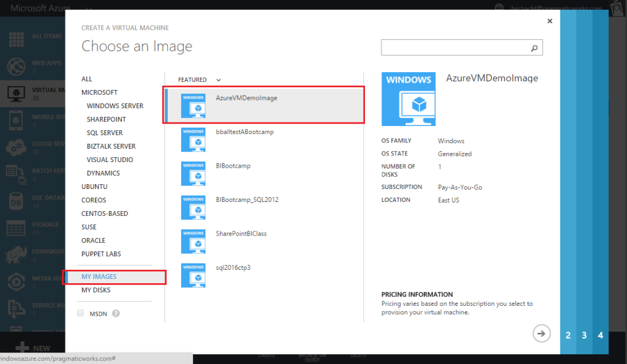Image resolution: width=627 pixels, height=364 pixels.
Task: Open Mobile Services icon in Azure sidebar
Action: (16, 121)
